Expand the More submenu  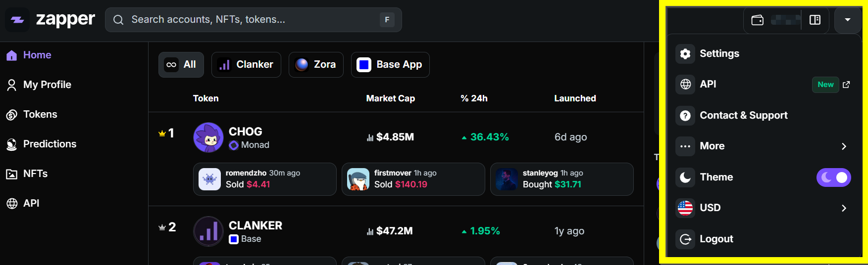click(763, 146)
